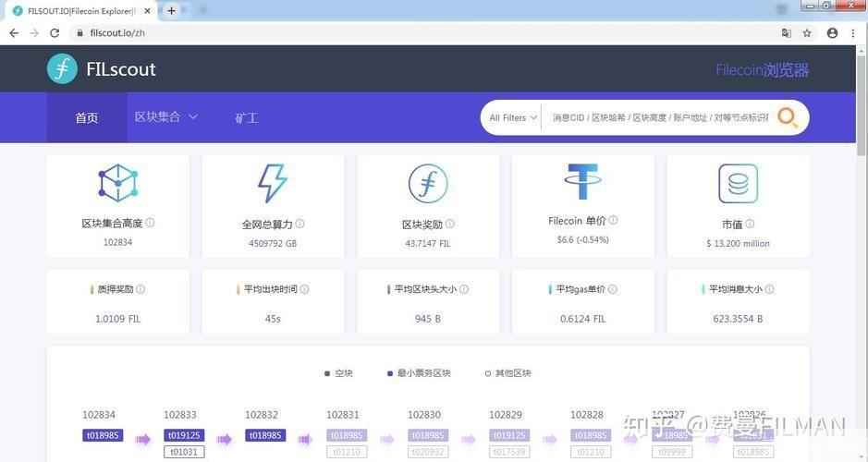Click info icon next to 平均消息大小
This screenshot has width=868, height=462.
coord(769,289)
